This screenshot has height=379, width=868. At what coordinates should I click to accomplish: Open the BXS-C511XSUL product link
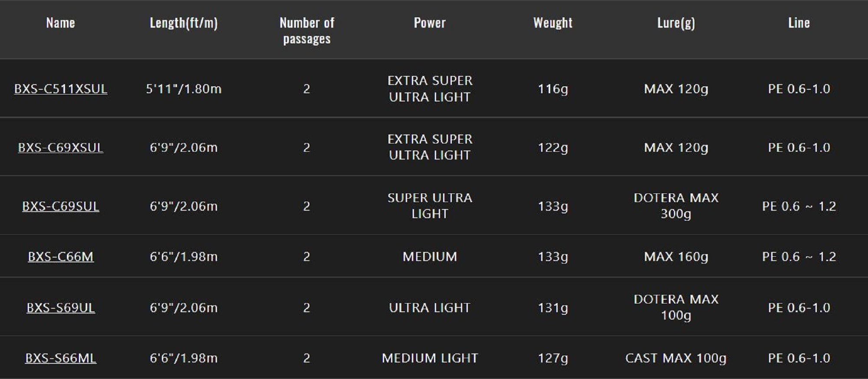[x=61, y=89]
